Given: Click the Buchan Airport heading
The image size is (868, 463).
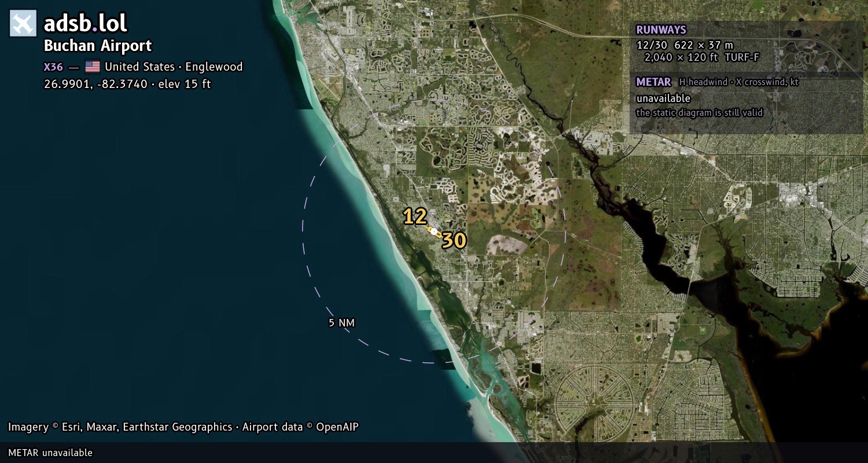Looking at the screenshot, I should 98,46.
